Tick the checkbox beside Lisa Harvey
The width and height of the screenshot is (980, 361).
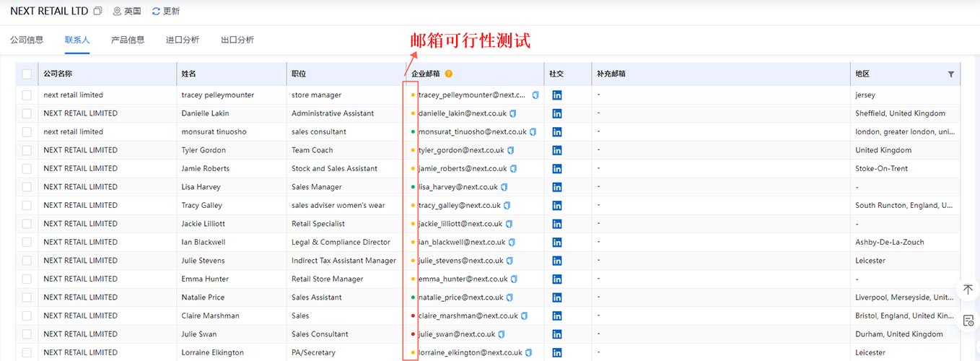[x=27, y=187]
